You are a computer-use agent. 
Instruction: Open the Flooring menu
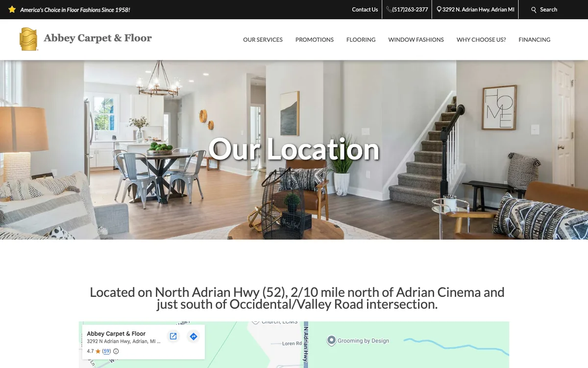point(361,40)
